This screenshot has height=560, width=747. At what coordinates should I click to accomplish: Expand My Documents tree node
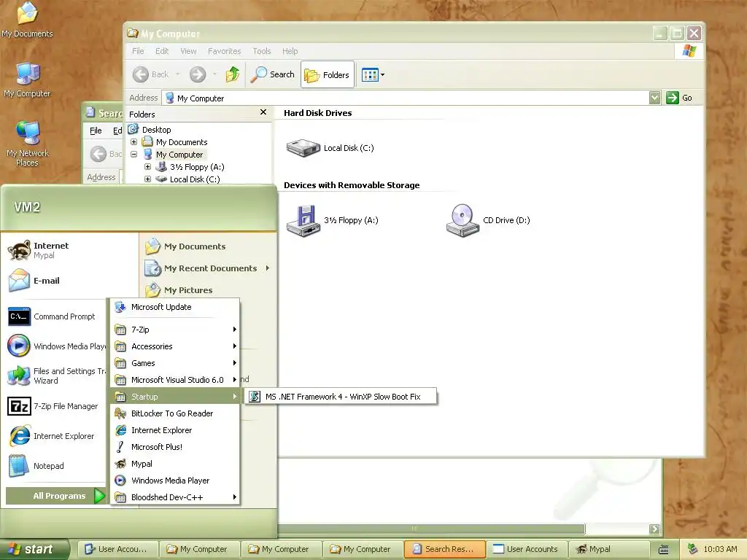tap(134, 142)
